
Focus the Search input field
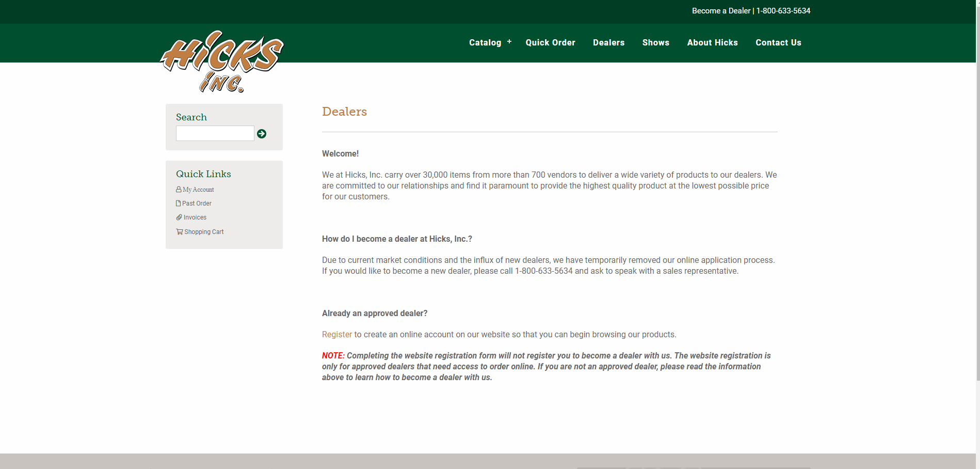tap(215, 133)
